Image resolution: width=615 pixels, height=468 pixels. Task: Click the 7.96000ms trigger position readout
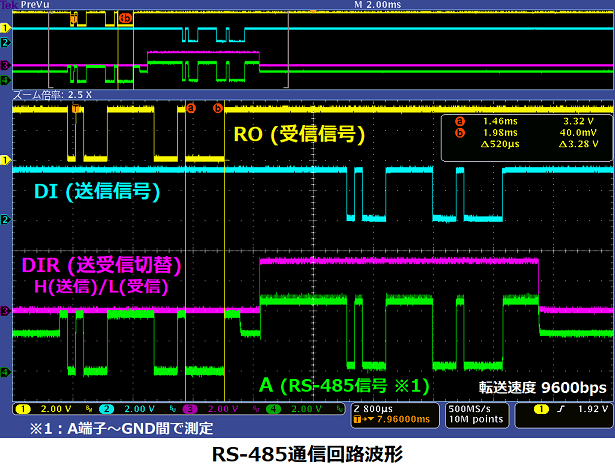point(403,419)
